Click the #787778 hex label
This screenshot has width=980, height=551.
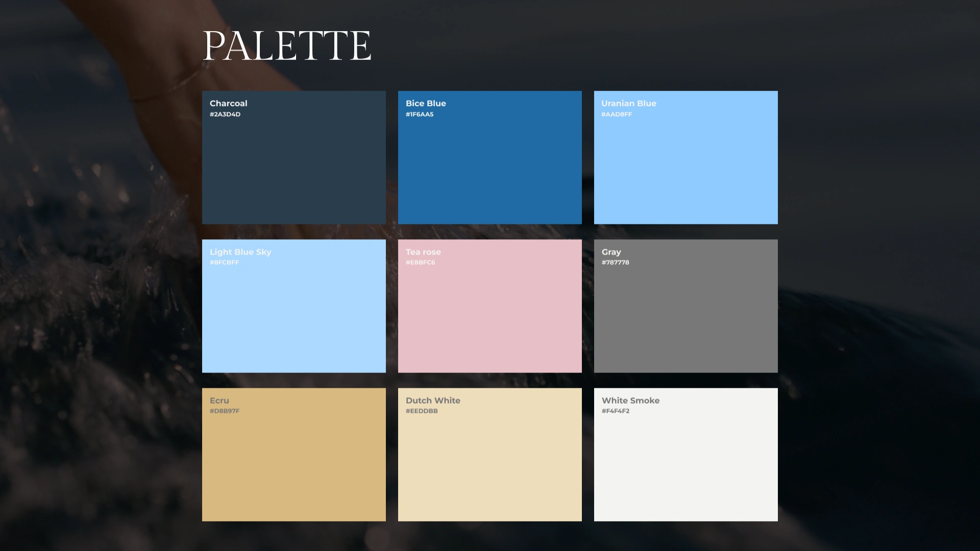pos(615,262)
